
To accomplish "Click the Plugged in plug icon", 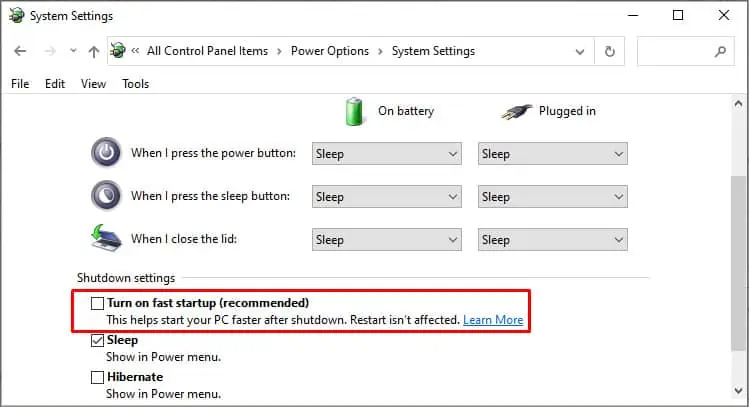I will (516, 112).
